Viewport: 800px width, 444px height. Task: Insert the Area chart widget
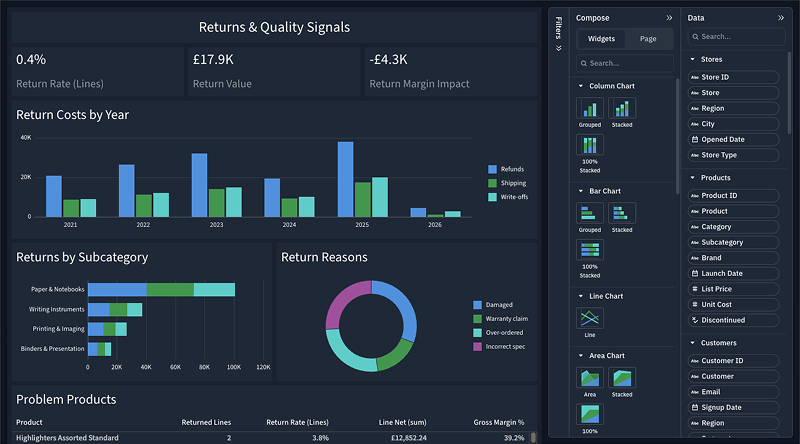tap(589, 378)
